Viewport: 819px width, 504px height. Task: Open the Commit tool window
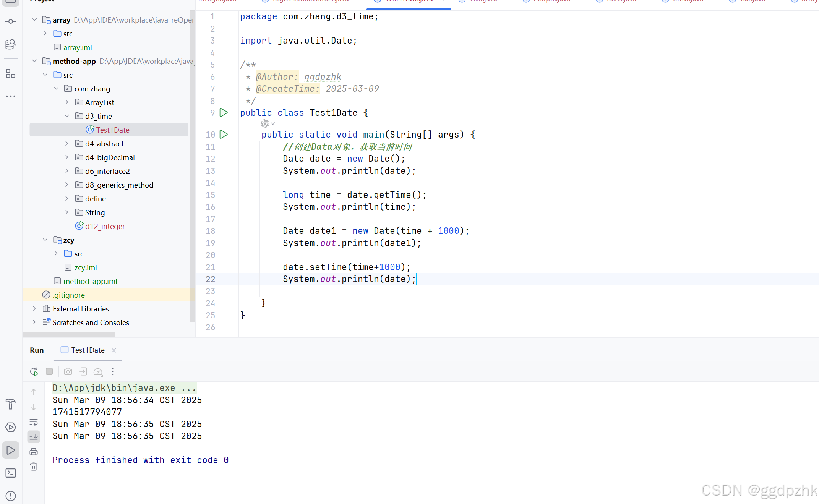(10, 21)
